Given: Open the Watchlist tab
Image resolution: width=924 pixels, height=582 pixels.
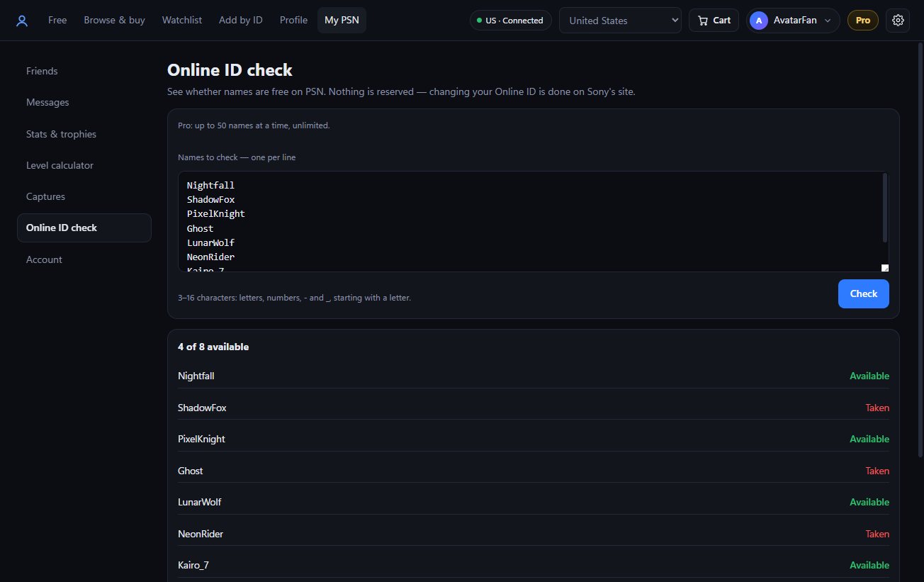Looking at the screenshot, I should point(182,21).
